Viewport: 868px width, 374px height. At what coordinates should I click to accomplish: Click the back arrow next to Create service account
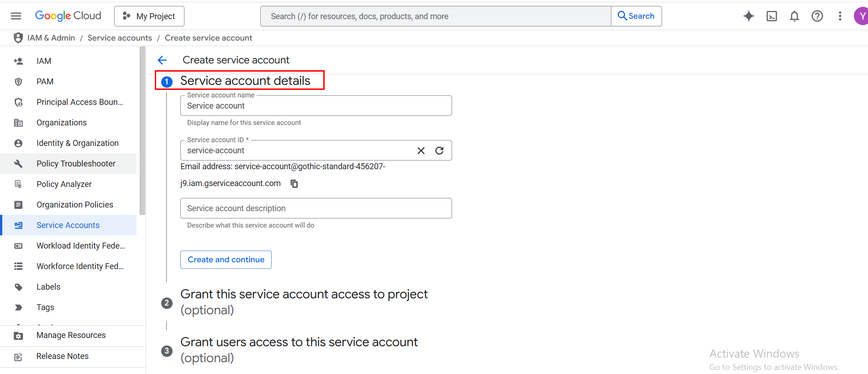click(x=162, y=60)
